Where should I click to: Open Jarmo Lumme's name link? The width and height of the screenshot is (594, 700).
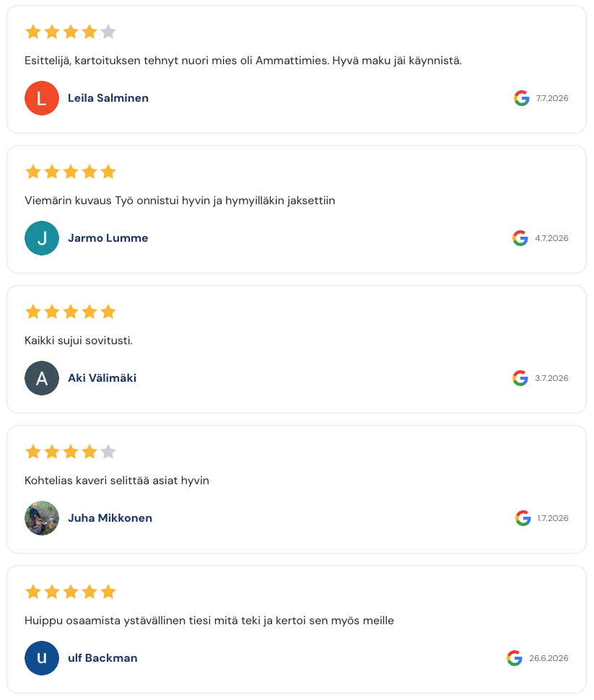[108, 238]
